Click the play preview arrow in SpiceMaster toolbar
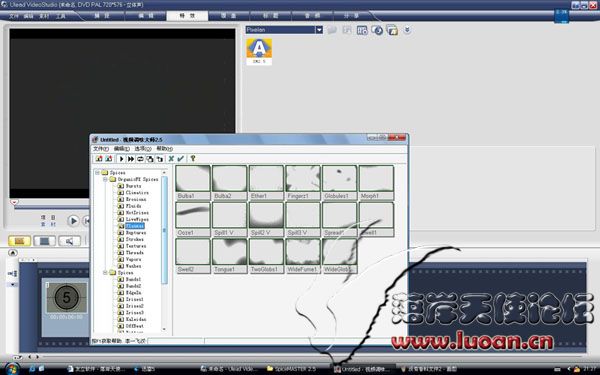 [121, 159]
